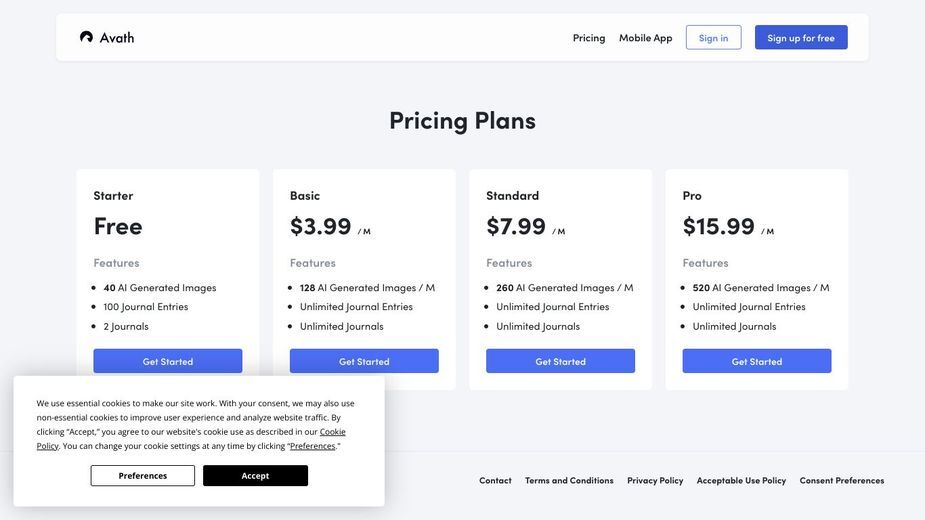Get Started with the Pro plan
This screenshot has width=925, height=520.
point(757,361)
